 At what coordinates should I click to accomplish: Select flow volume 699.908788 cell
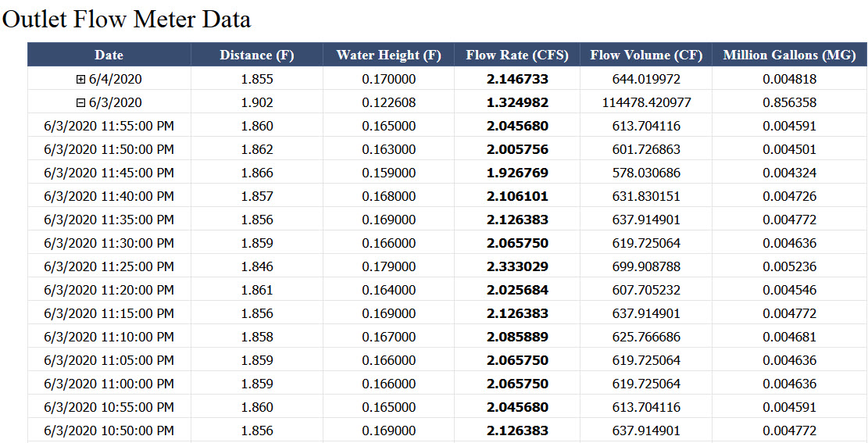pos(645,266)
